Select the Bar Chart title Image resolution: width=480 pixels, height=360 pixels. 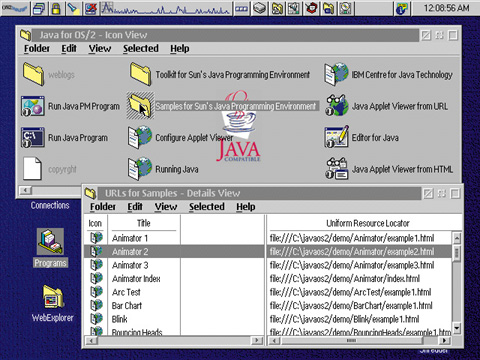pos(127,306)
